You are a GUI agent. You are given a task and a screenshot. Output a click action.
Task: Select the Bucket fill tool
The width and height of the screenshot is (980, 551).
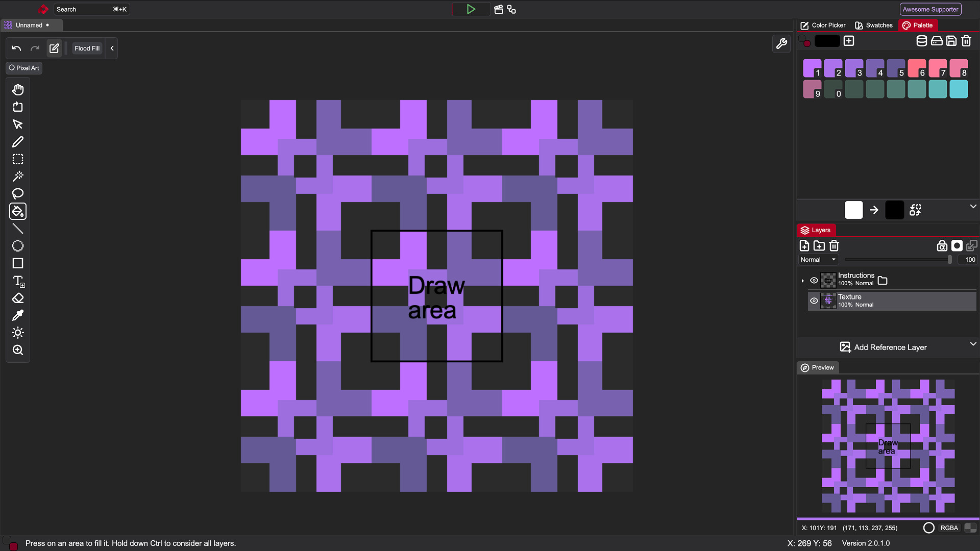(x=18, y=211)
